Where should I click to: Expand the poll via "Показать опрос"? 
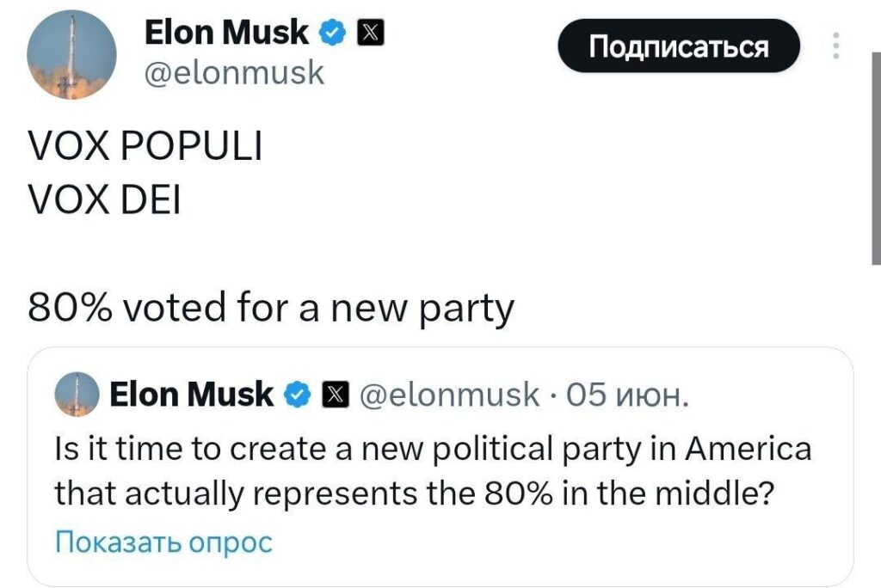tap(163, 542)
